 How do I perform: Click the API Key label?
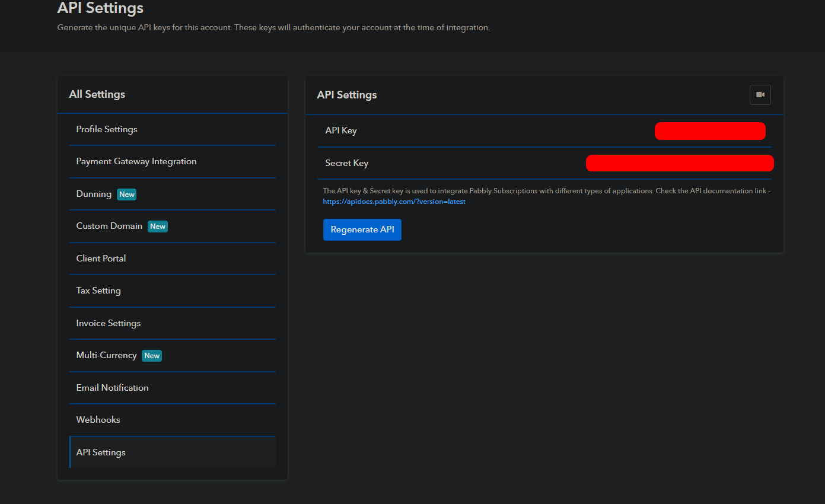point(341,130)
